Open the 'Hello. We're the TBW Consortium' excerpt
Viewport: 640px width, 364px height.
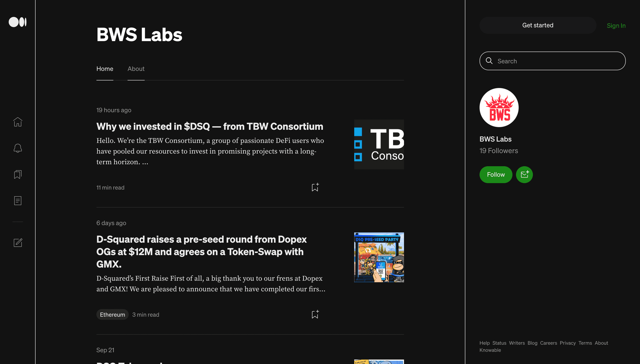[210, 151]
